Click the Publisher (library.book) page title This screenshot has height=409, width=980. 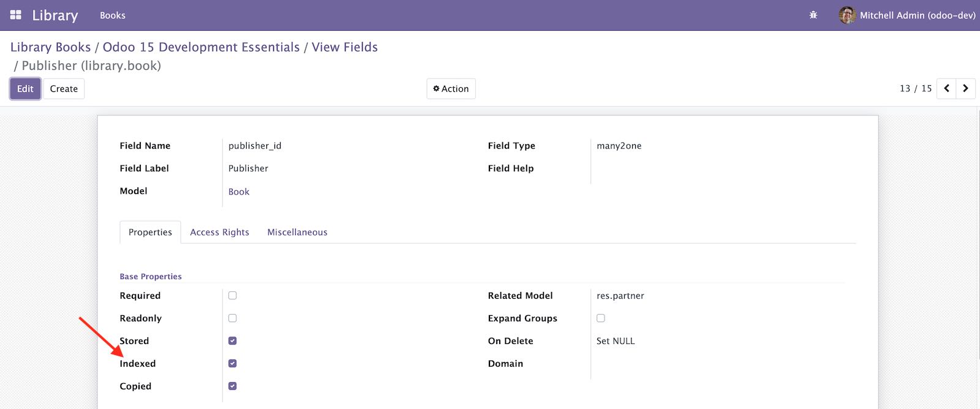coord(91,66)
